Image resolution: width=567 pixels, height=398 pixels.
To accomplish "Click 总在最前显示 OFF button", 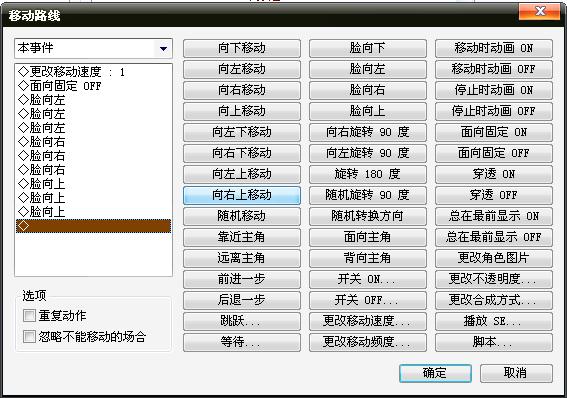I will click(x=494, y=237).
